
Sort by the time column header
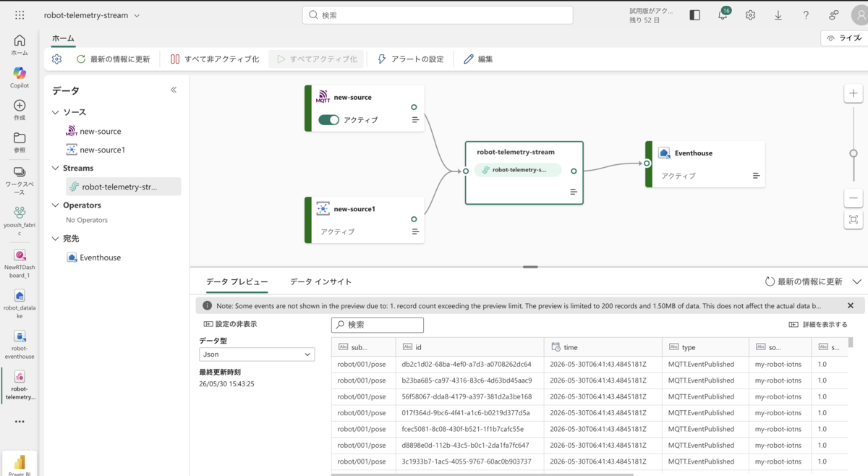pos(603,347)
